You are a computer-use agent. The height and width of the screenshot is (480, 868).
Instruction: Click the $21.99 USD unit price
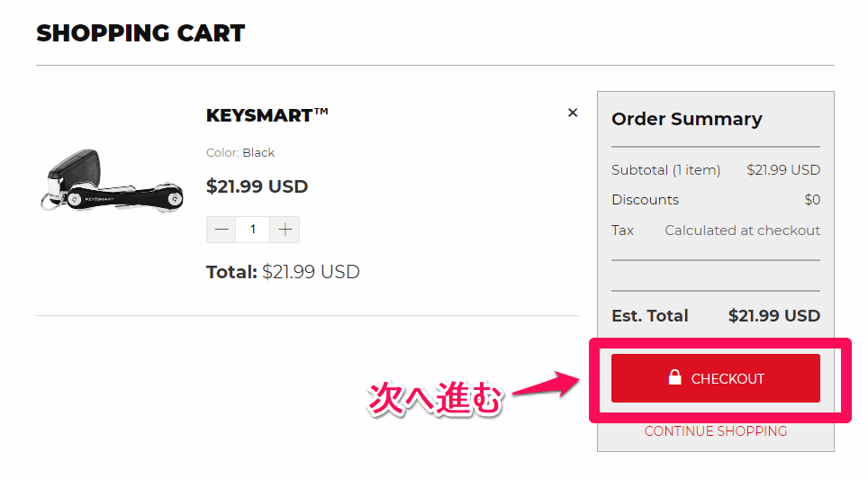click(x=258, y=186)
